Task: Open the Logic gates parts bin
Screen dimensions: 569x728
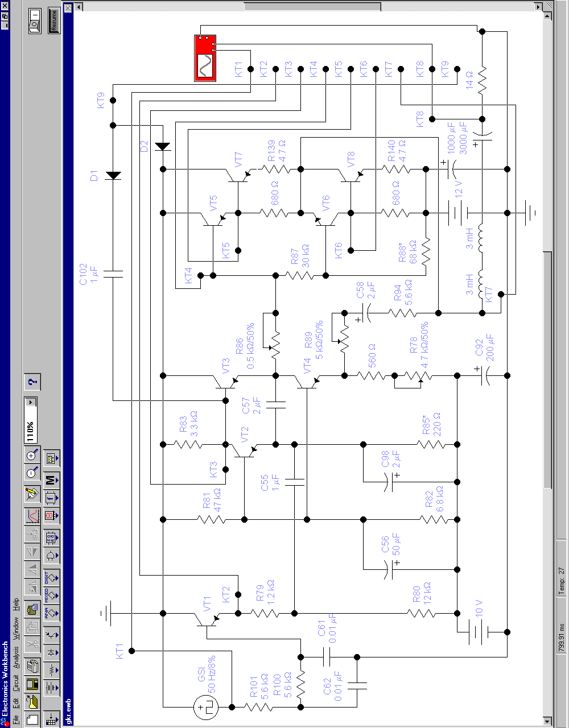Action: click(52, 556)
